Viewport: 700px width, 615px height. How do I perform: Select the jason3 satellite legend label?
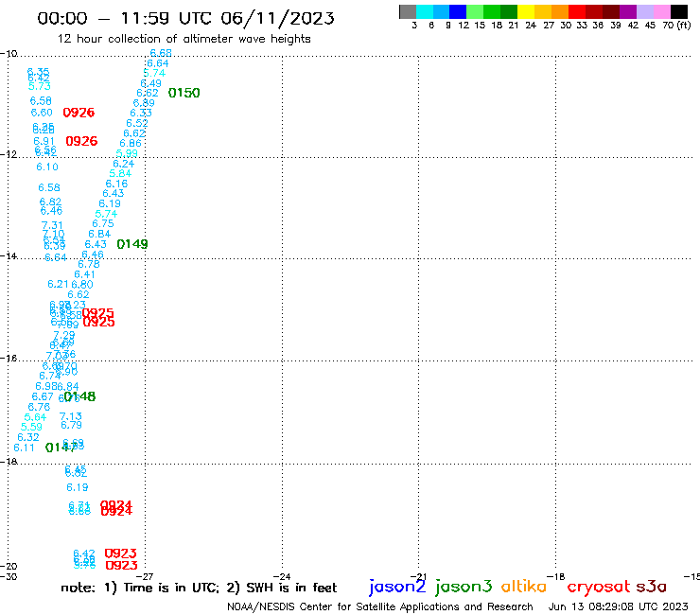[464, 587]
